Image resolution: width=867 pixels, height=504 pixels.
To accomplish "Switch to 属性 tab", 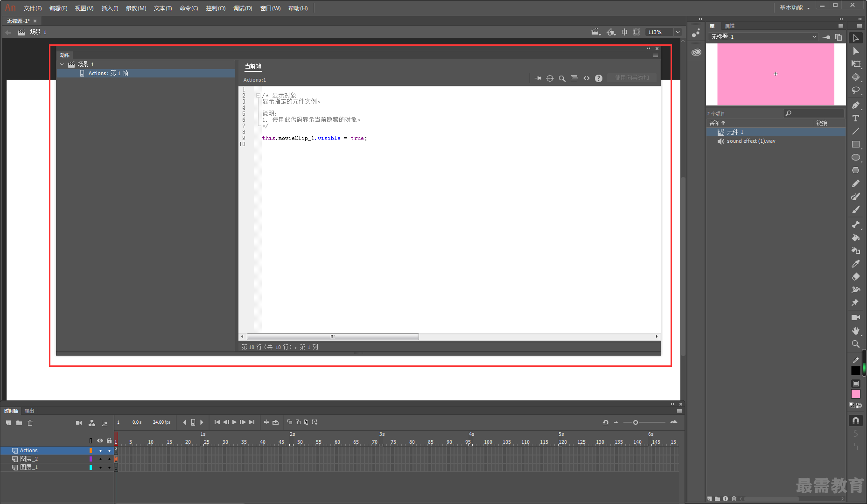I will coord(730,26).
